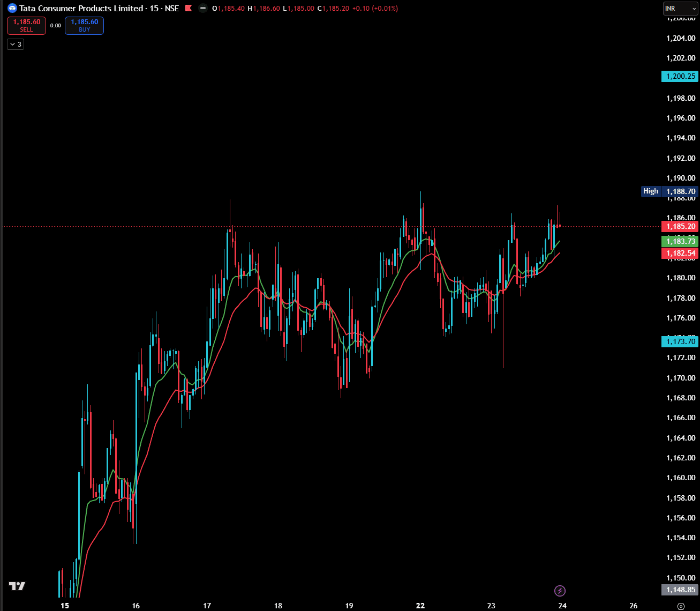This screenshot has height=611, width=700.
Task: Click the close price value C1,185.20
Action: point(334,9)
